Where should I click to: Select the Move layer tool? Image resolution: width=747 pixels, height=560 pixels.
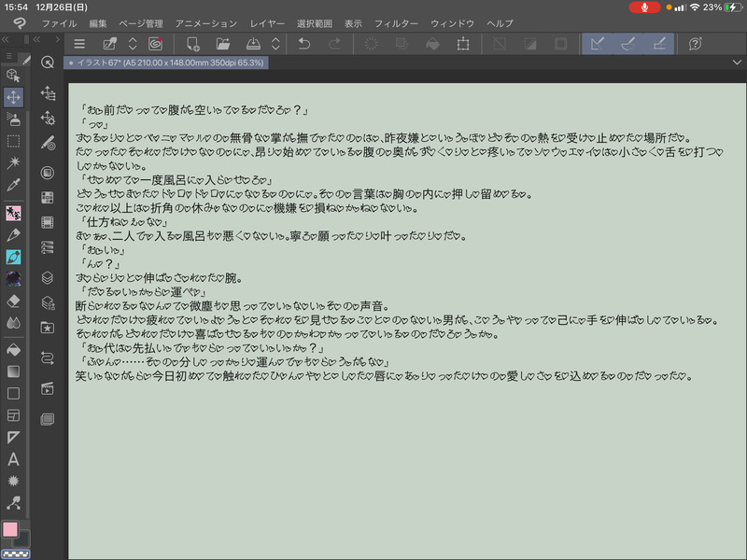[x=13, y=97]
